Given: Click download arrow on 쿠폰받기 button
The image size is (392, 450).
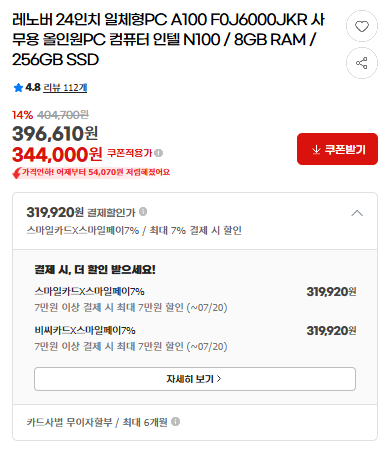Looking at the screenshot, I should click(316, 149).
